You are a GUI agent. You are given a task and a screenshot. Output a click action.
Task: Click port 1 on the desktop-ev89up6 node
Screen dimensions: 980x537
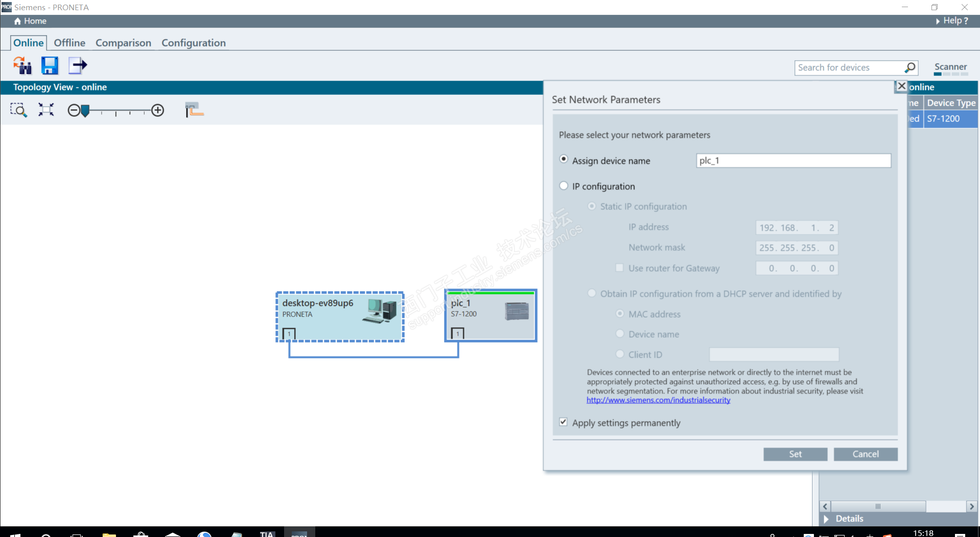pos(289,334)
